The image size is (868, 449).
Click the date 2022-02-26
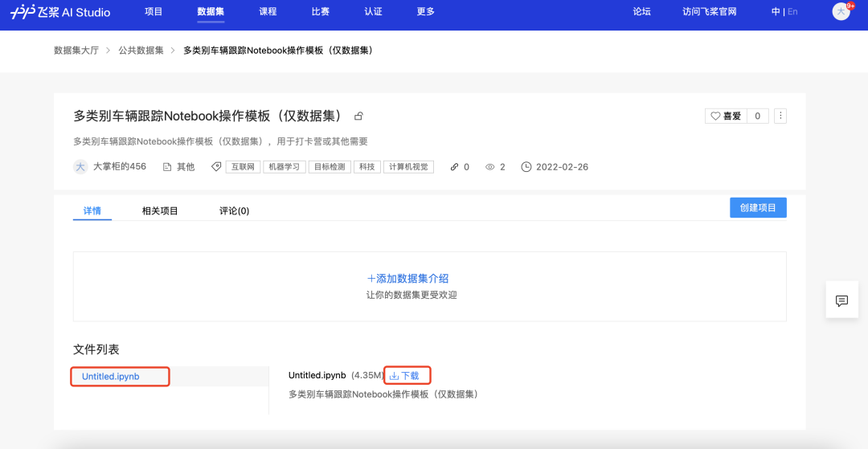coord(563,166)
